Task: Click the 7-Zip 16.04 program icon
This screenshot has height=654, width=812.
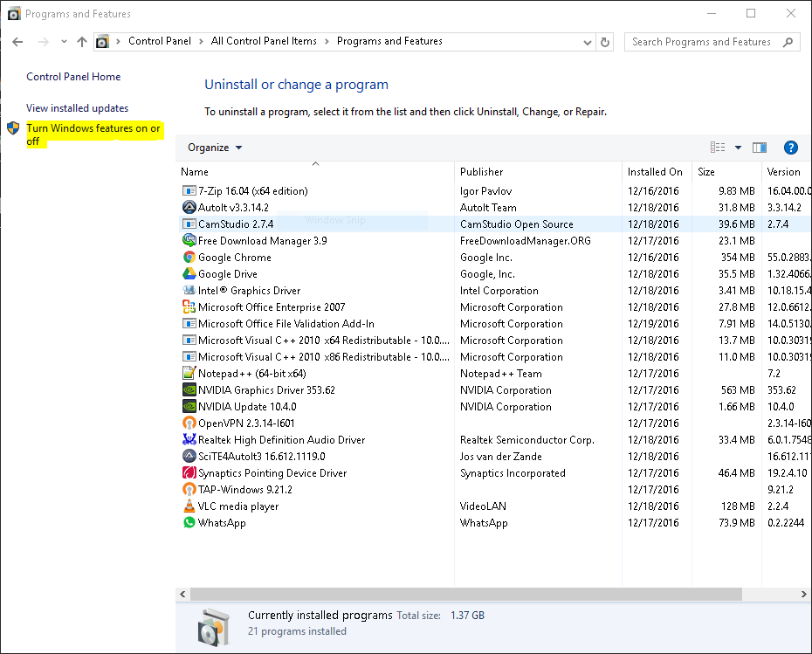Action: (x=189, y=191)
